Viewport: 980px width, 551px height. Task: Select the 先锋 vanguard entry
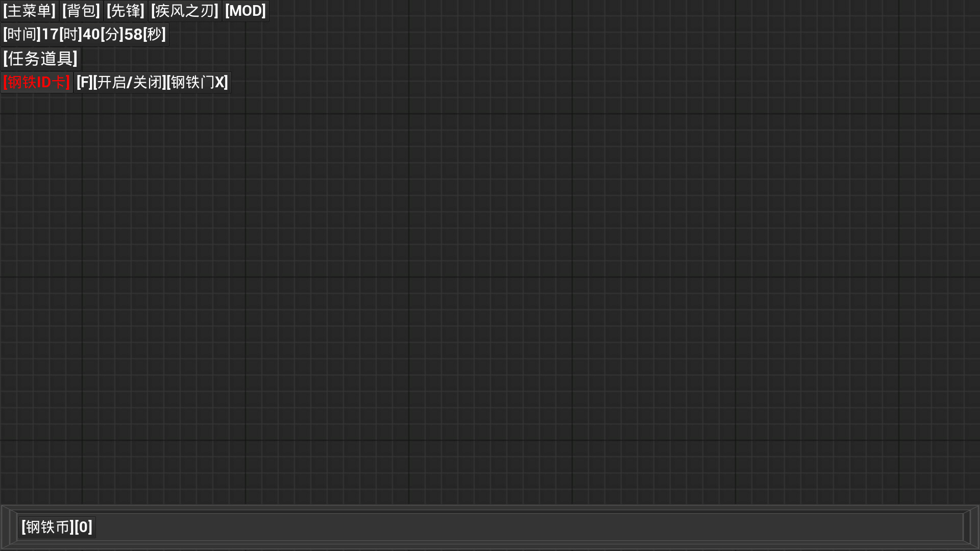(x=126, y=11)
